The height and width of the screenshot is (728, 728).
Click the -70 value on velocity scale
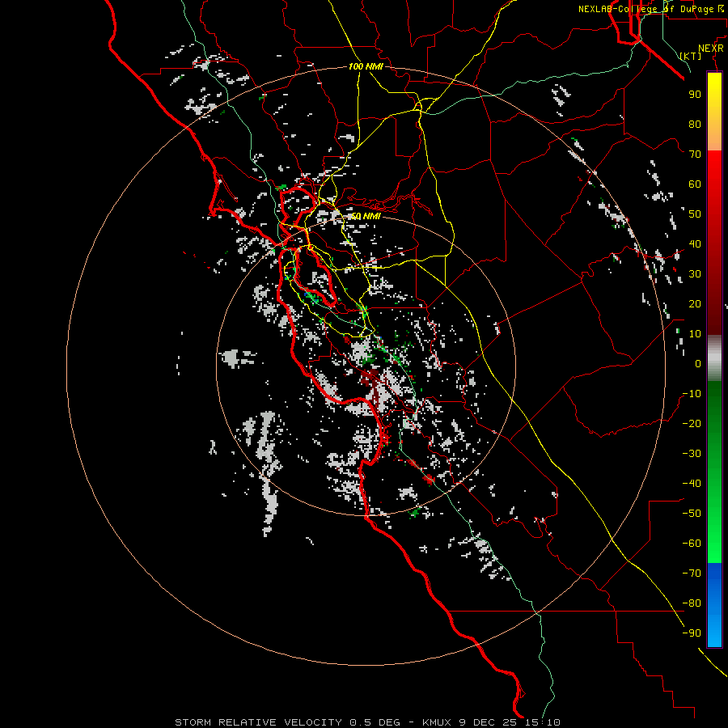692,574
